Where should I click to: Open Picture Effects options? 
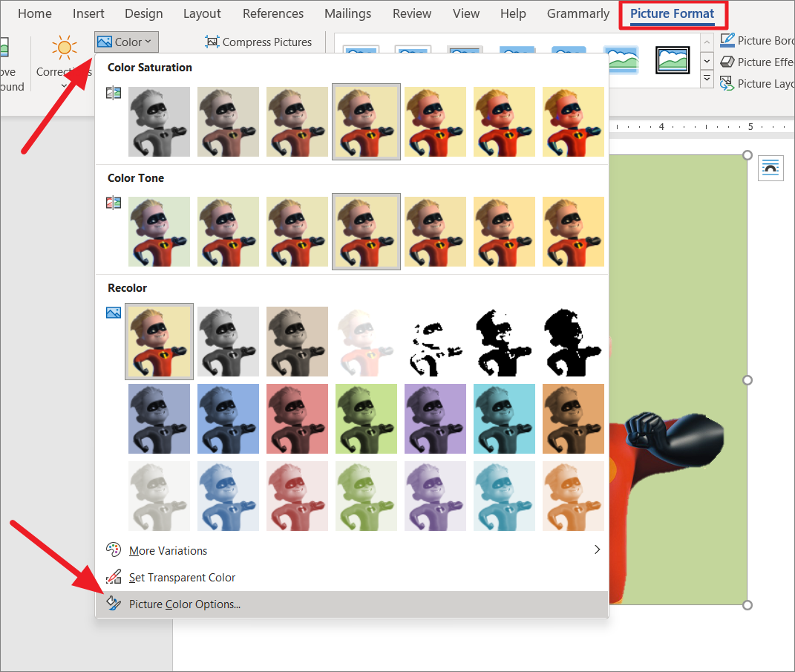coord(757,62)
